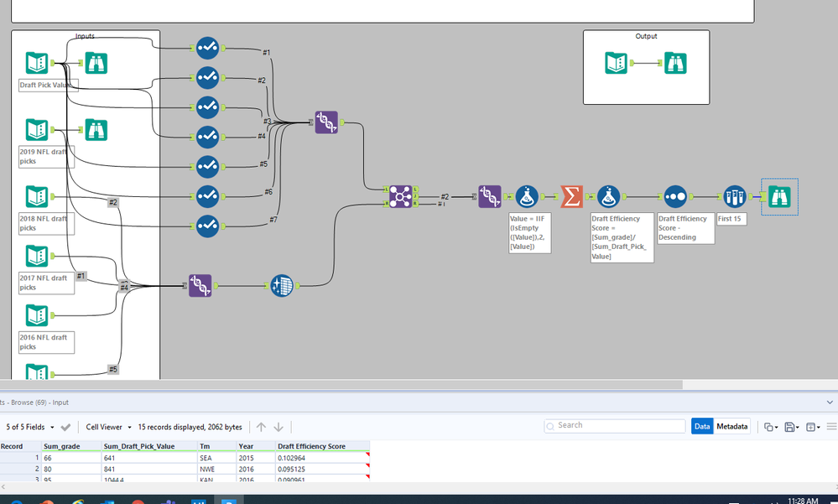Open the save results dropdown
This screenshot has height=504, width=838.
point(791,428)
